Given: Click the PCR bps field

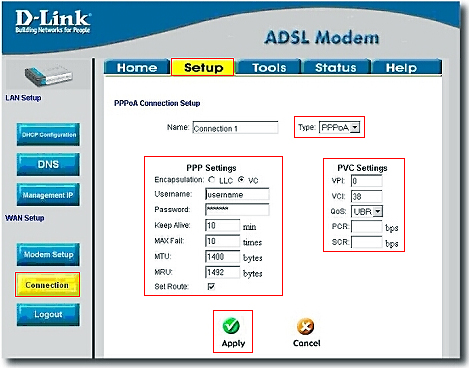Looking at the screenshot, I should click(x=367, y=227).
